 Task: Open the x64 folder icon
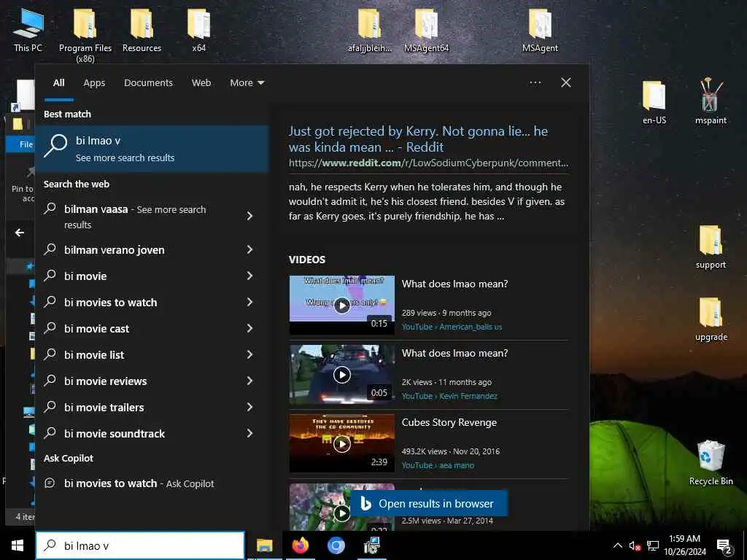[198, 29]
